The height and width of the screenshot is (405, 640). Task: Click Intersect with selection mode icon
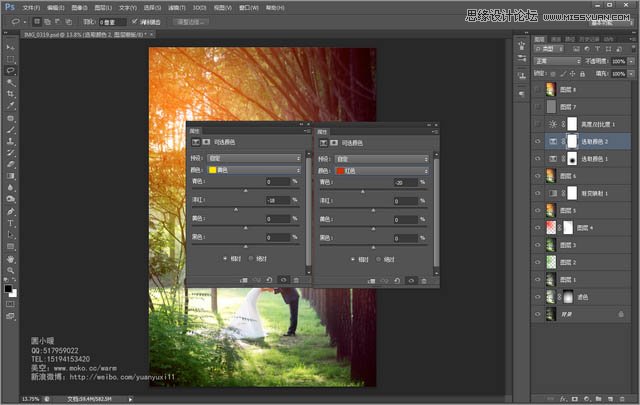pos(69,22)
